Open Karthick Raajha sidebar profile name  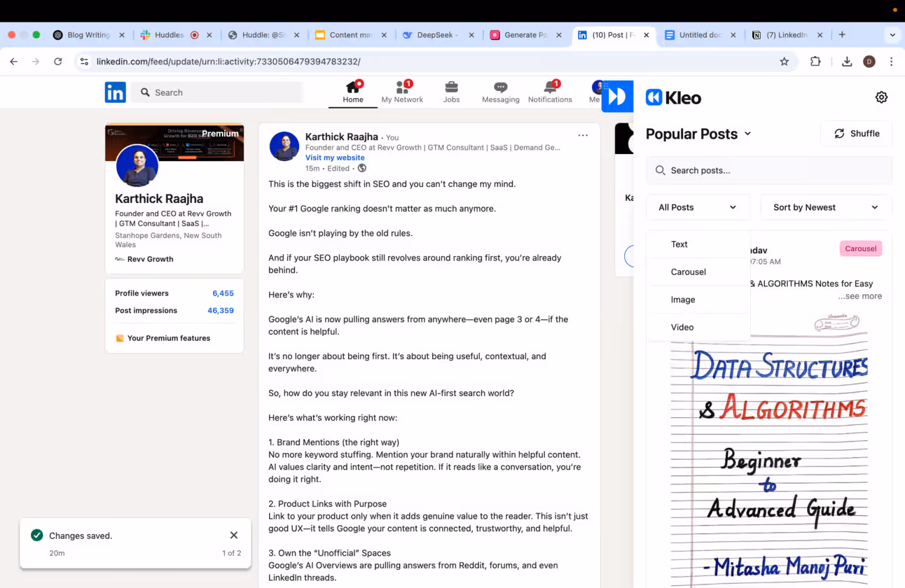pyautogui.click(x=159, y=199)
